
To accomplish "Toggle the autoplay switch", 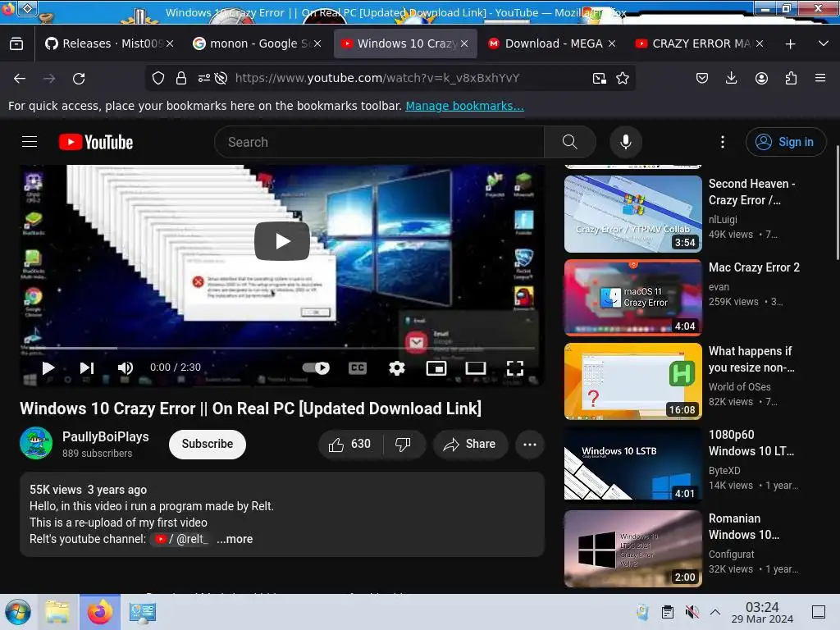I will (316, 367).
